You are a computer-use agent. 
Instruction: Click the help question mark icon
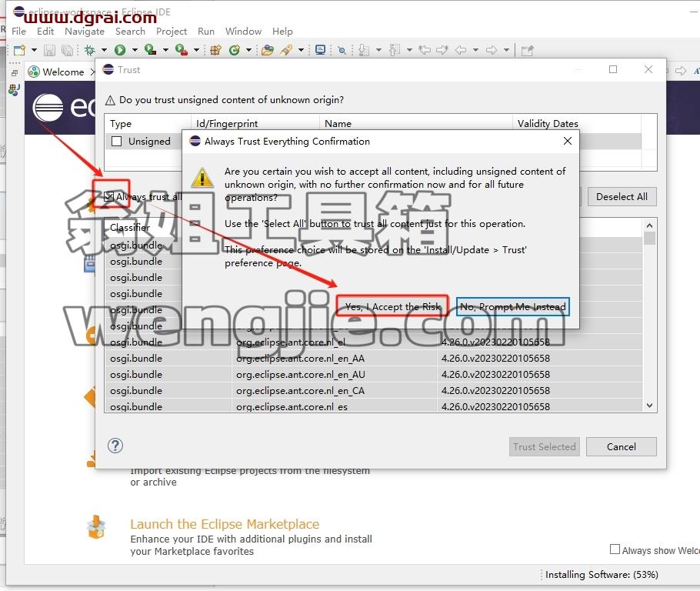click(115, 446)
